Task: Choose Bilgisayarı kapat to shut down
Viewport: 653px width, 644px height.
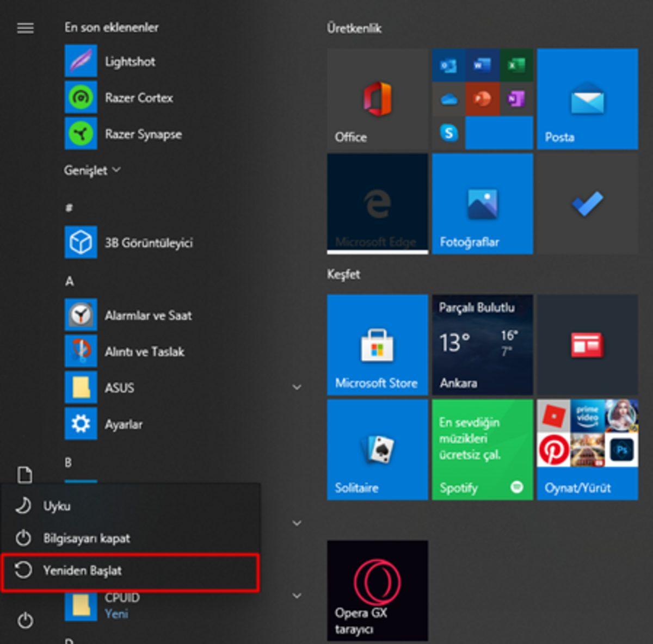Action: tap(87, 538)
